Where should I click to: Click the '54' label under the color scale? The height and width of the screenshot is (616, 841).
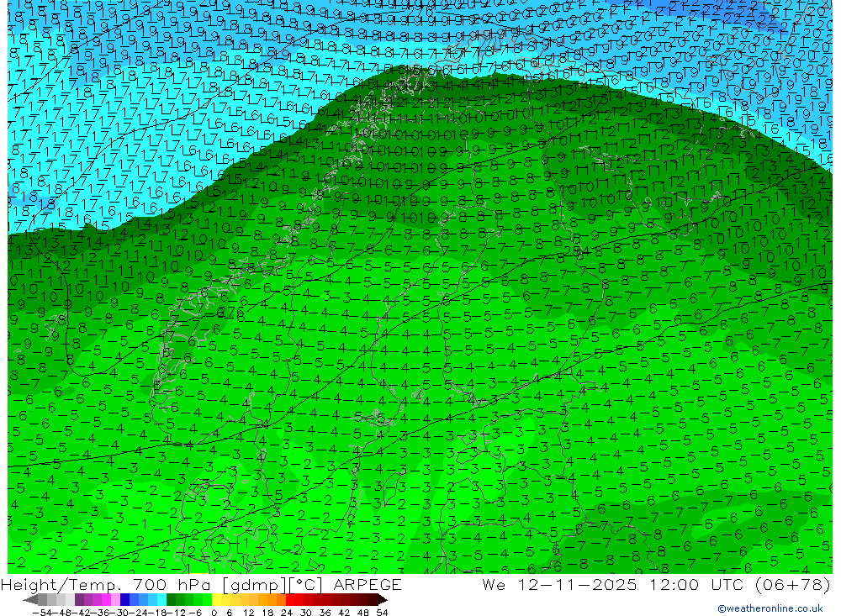coord(382,613)
